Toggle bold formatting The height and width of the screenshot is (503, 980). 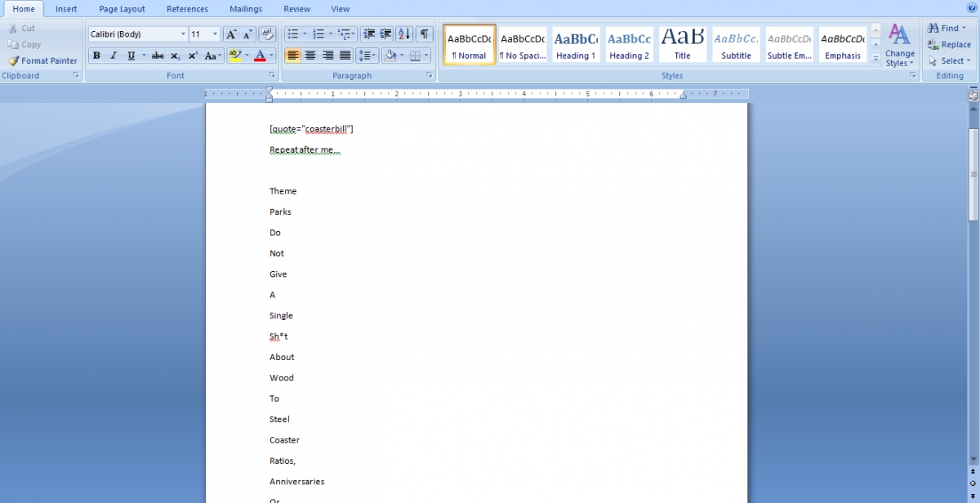coord(96,56)
